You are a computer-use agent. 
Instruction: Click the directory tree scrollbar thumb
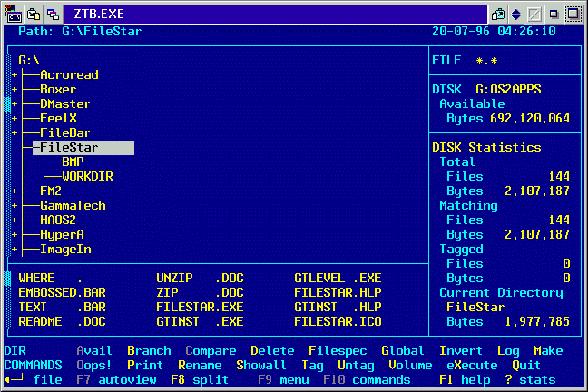coord(7,104)
